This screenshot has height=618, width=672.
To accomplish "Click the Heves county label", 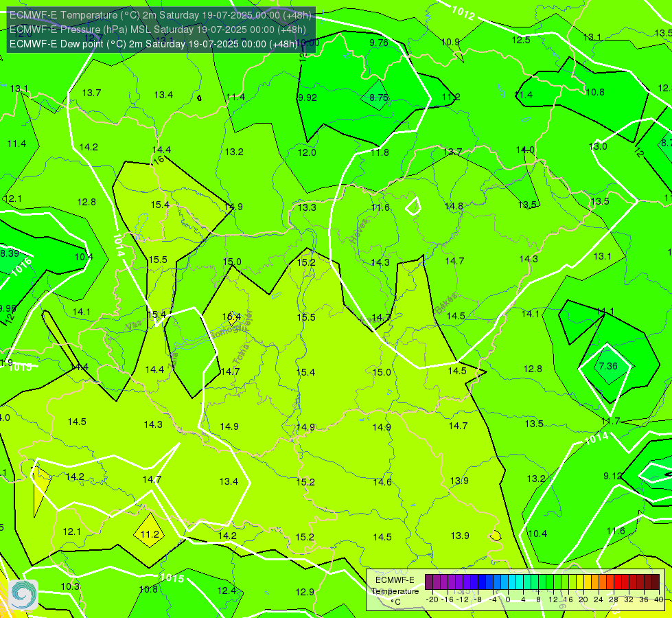I will tap(359, 231).
